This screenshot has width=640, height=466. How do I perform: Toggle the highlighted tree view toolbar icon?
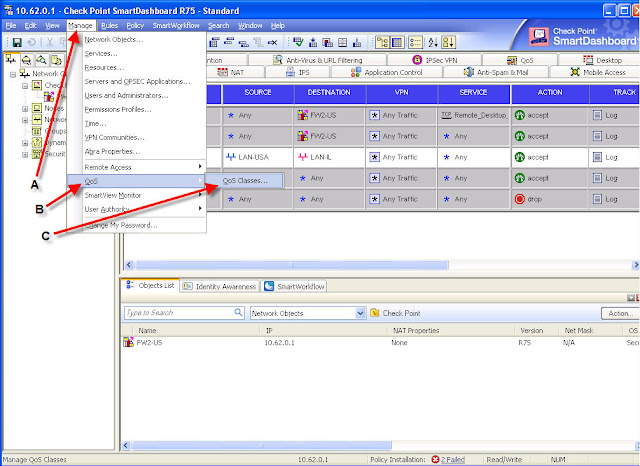pos(382,42)
